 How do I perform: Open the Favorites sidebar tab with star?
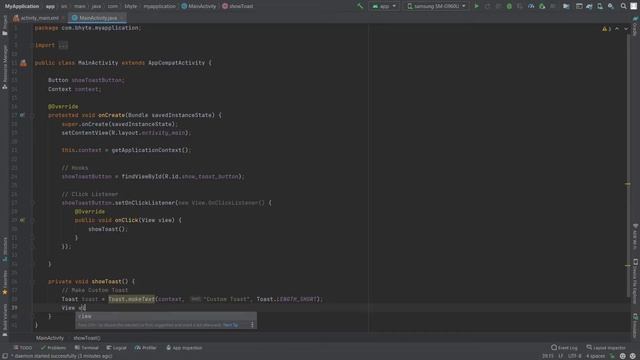5,282
